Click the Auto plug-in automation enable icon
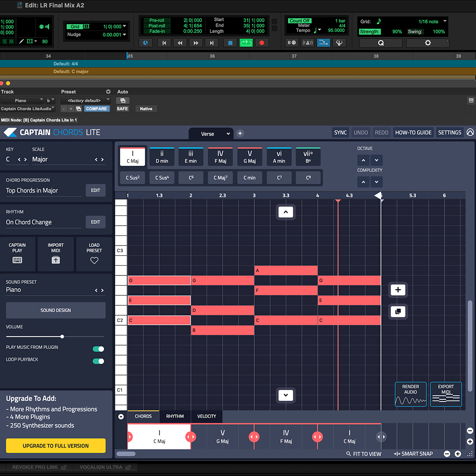 (x=123, y=100)
